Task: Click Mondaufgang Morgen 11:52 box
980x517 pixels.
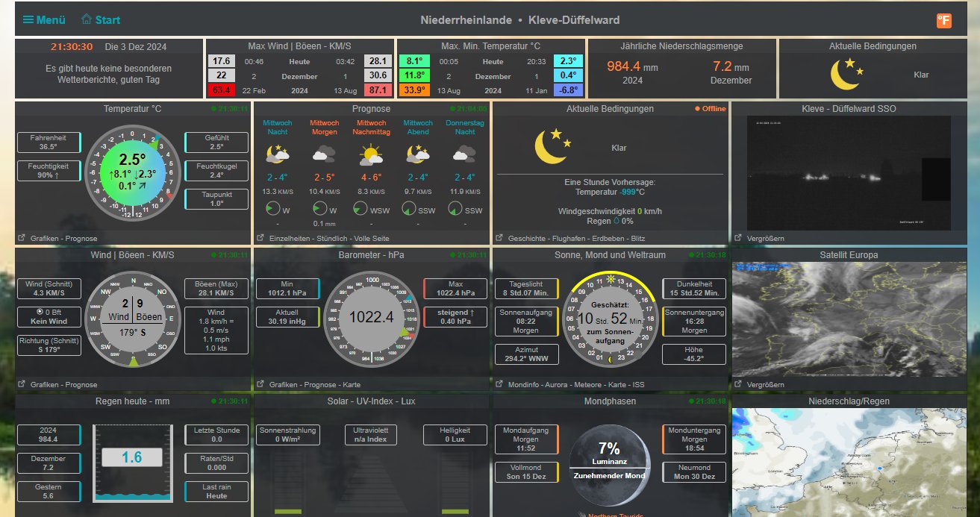Action: click(527, 439)
